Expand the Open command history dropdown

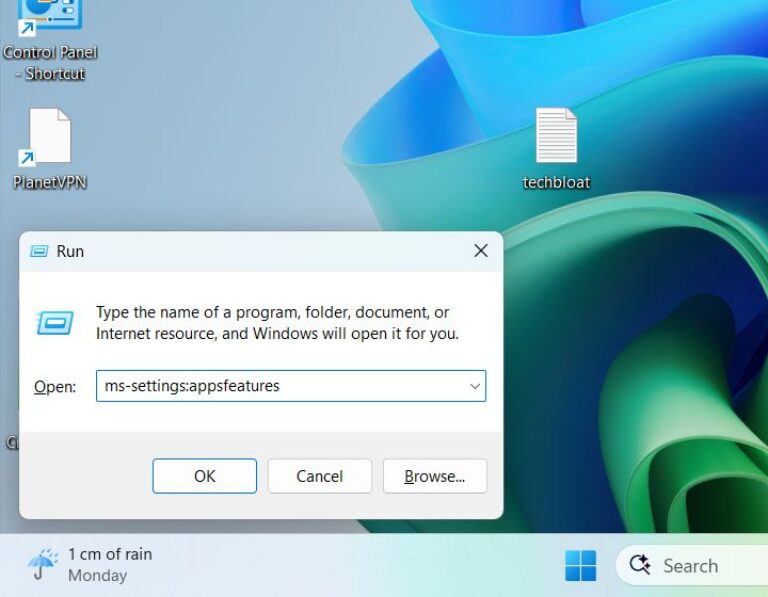[x=475, y=386]
